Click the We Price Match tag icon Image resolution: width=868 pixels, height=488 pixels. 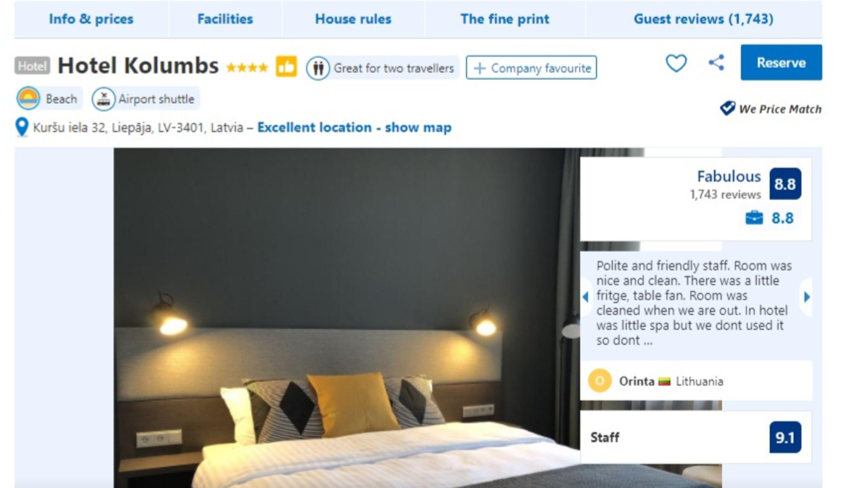click(x=727, y=108)
